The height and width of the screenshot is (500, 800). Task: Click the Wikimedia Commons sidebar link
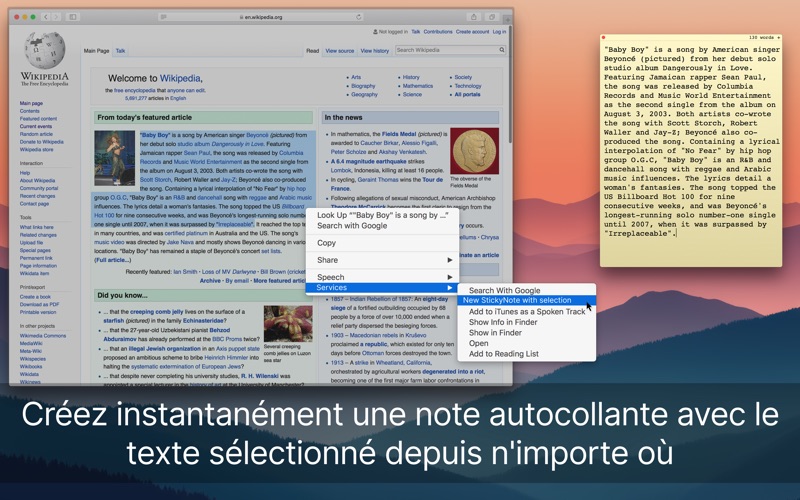43,336
